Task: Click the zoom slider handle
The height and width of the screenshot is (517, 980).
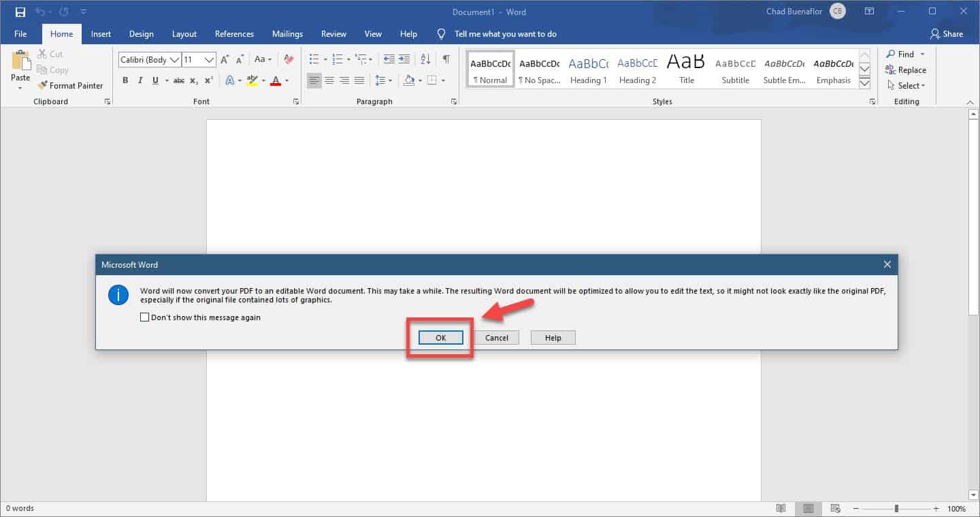Action: tap(896, 509)
